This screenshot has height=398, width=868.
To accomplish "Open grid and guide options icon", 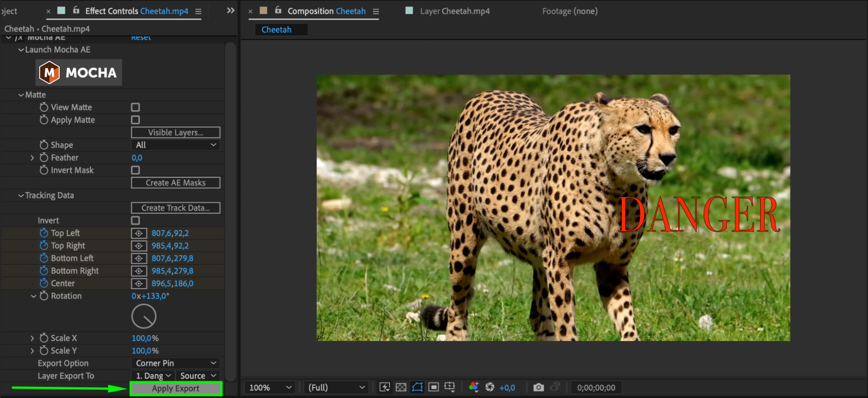I will click(x=450, y=387).
